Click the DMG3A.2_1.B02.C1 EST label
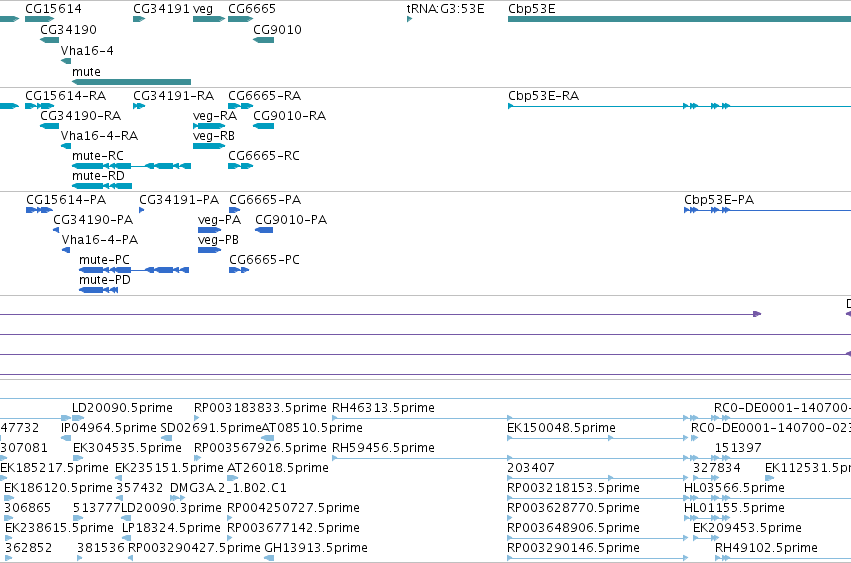This screenshot has width=851, height=563. [228, 488]
